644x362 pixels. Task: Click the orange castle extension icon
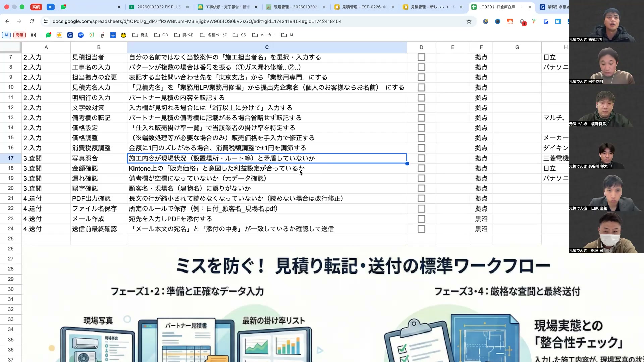(510, 21)
